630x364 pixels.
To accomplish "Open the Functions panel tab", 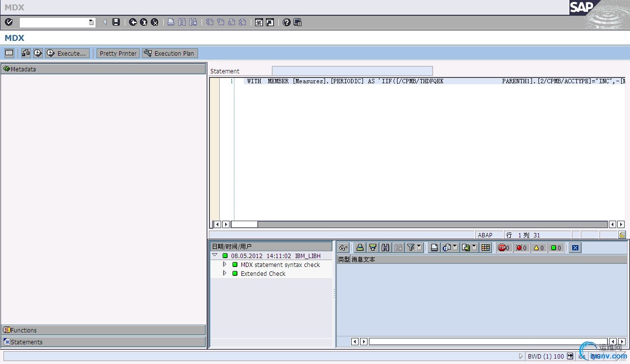I will point(103,330).
